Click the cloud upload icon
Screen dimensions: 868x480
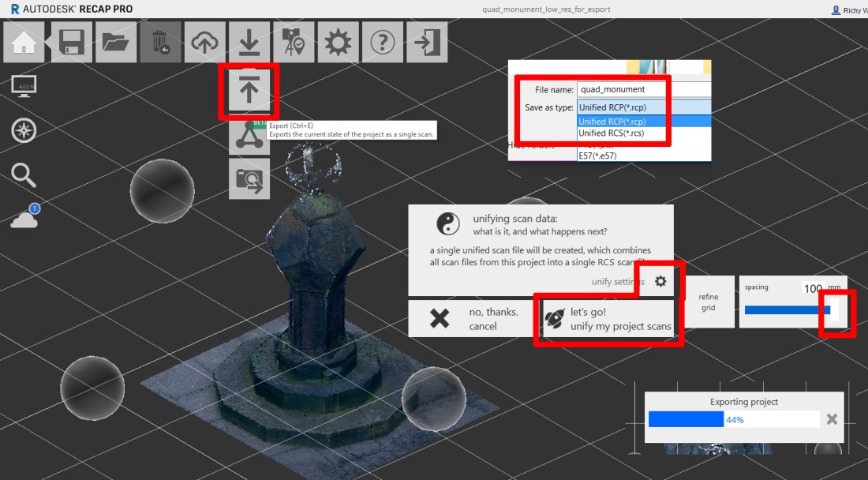click(205, 43)
